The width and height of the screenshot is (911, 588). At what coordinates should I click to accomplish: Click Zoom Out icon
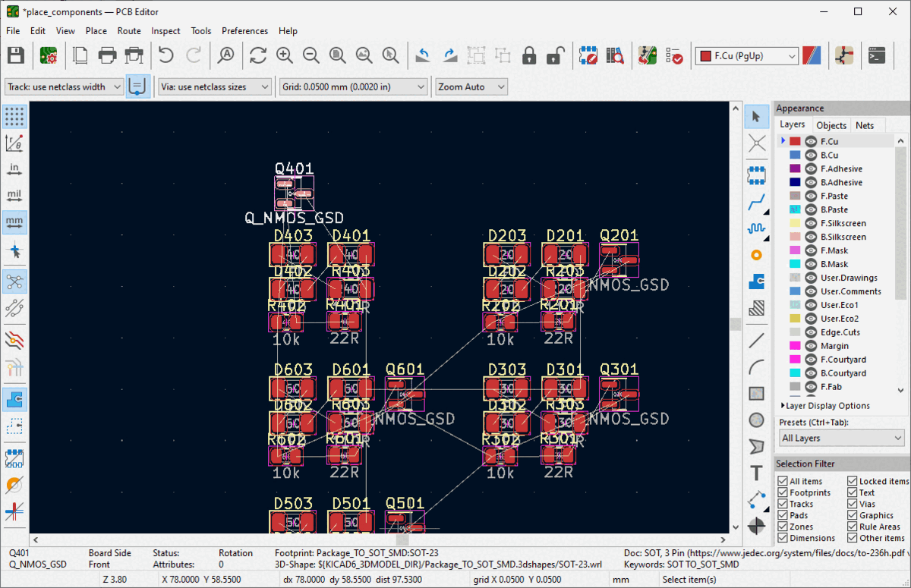pyautogui.click(x=311, y=55)
